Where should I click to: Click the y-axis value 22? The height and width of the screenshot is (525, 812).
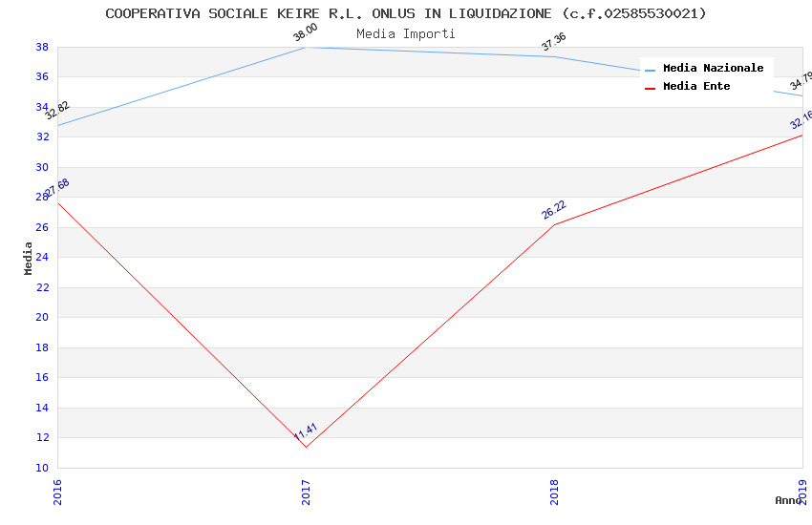42,287
